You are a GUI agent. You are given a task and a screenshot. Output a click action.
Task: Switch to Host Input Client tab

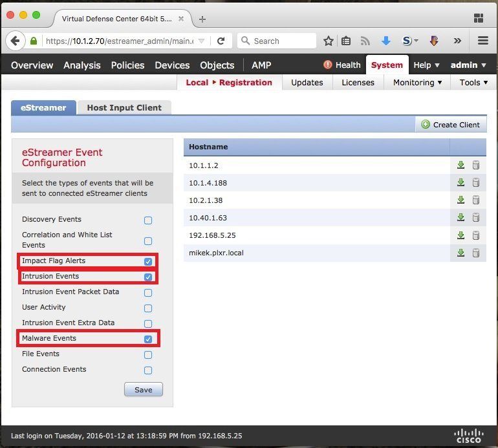click(124, 107)
